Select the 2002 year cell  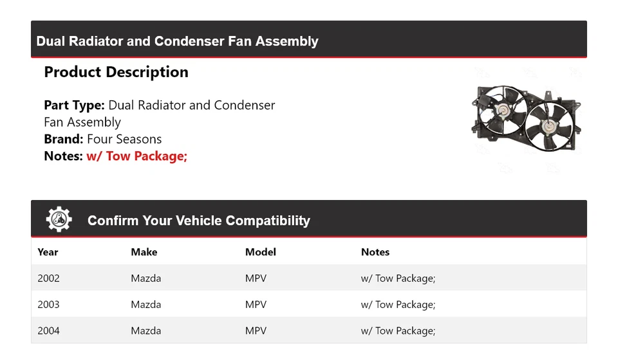[48, 278]
